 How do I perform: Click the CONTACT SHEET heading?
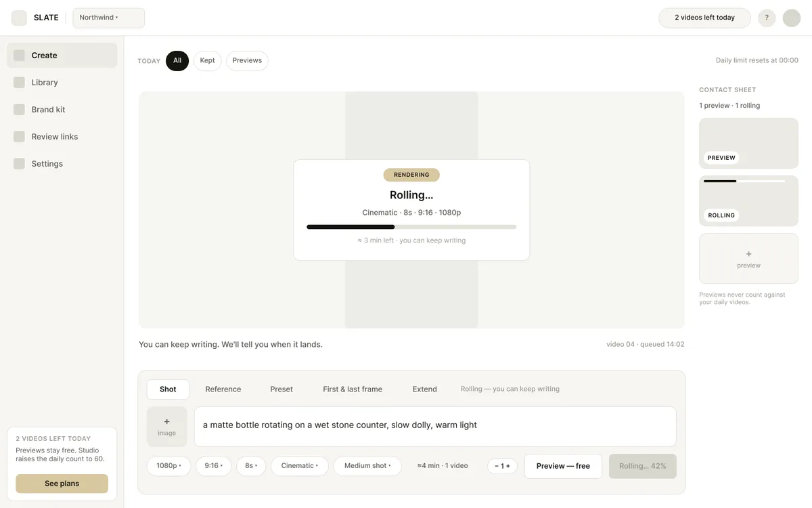(727, 90)
